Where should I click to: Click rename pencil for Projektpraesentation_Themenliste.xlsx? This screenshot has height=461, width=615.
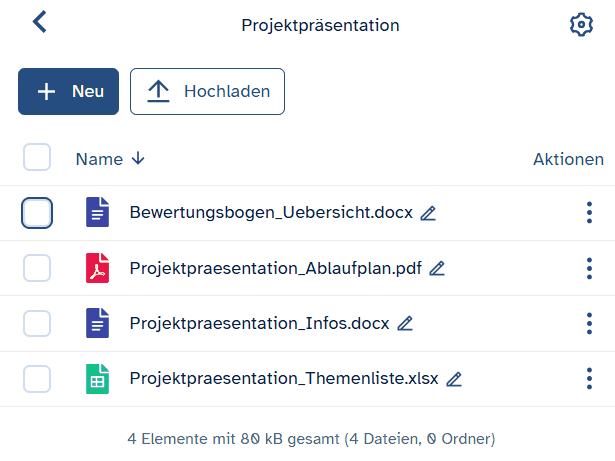pos(454,379)
